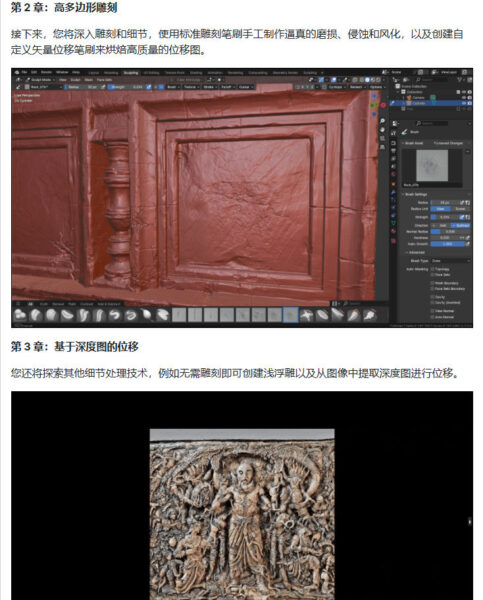Click the properties editor search field

coord(432,123)
